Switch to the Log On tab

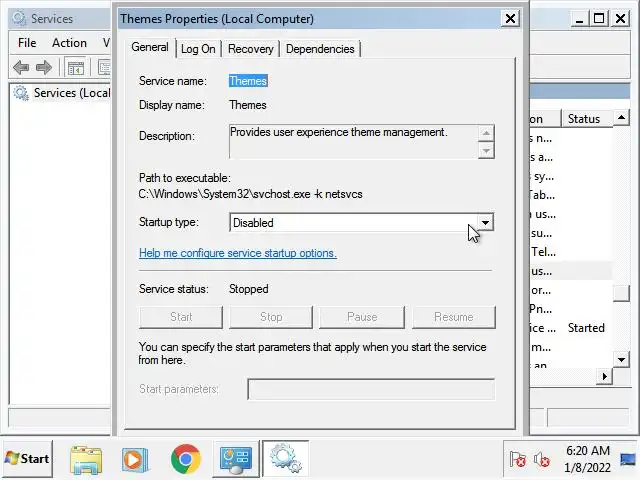(198, 49)
